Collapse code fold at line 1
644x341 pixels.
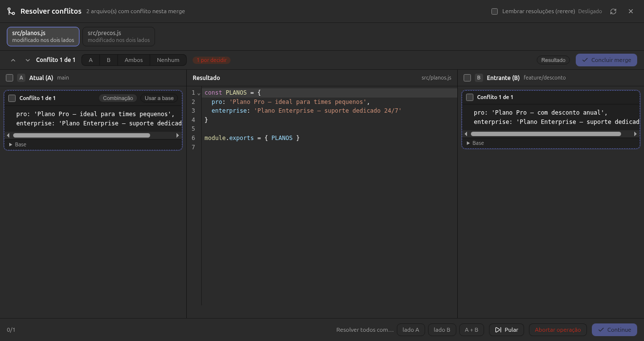coord(198,93)
